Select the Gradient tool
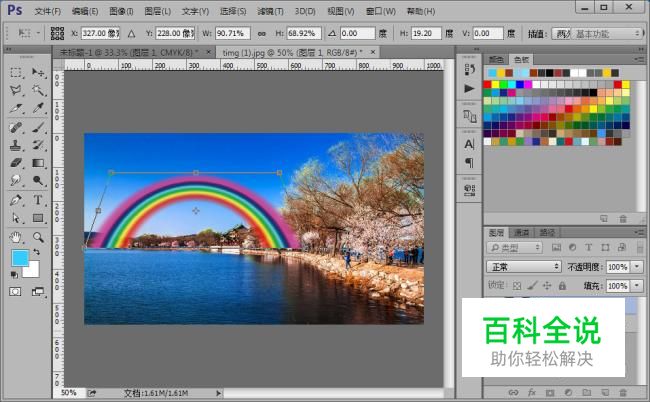The width and height of the screenshot is (650, 402). (39, 163)
